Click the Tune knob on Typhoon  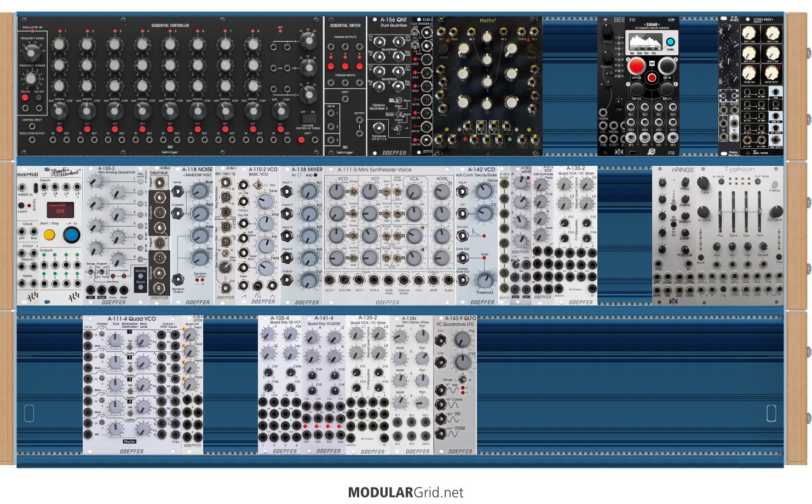point(704,183)
